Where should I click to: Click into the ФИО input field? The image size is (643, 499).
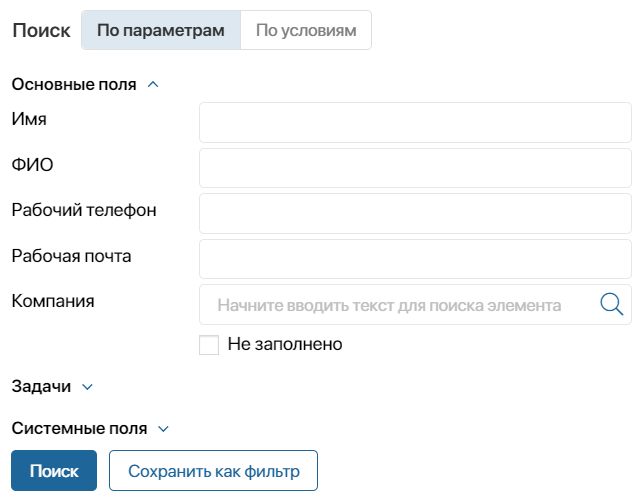click(x=415, y=168)
